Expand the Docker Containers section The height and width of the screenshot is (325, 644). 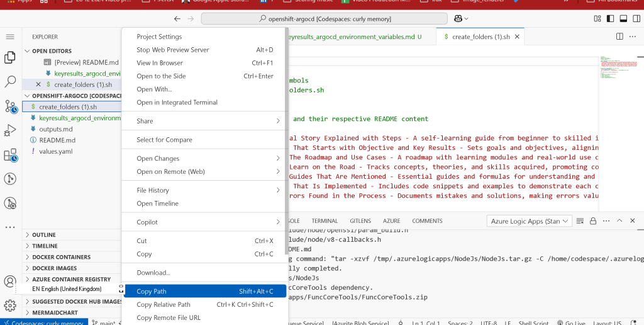point(72,257)
